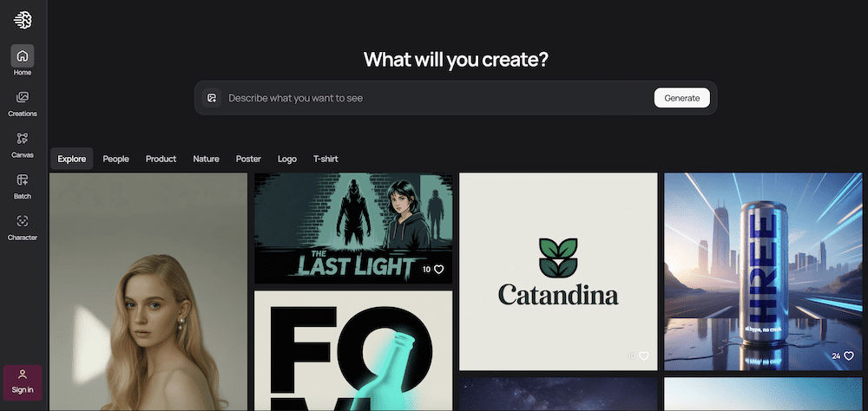868x411 pixels.
Task: Switch to the People tab
Action: [115, 159]
